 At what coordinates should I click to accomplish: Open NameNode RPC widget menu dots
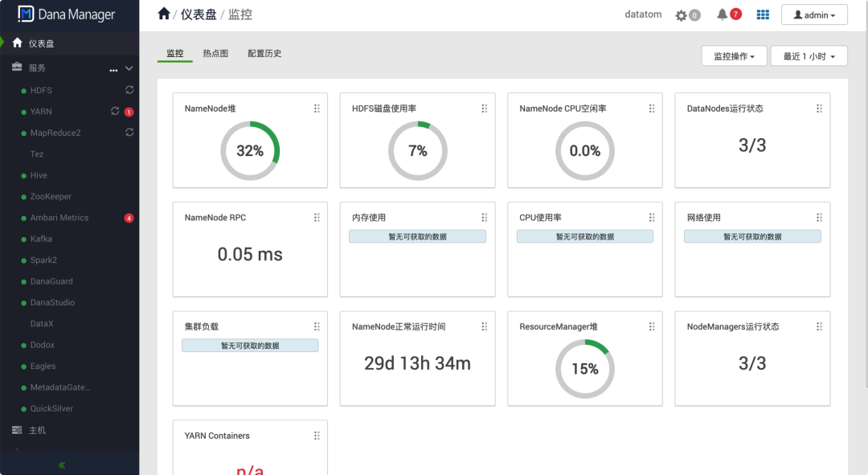pyautogui.click(x=317, y=218)
